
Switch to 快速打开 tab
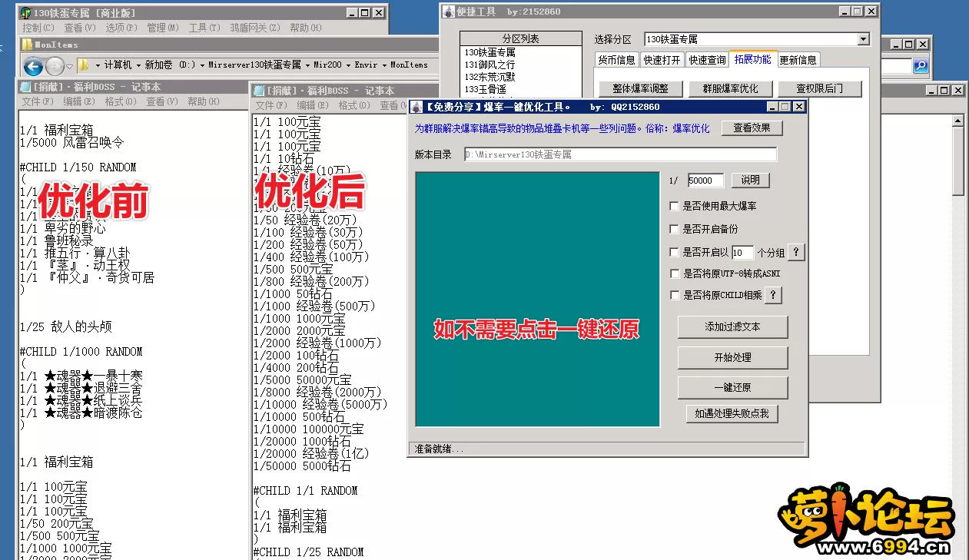[662, 60]
